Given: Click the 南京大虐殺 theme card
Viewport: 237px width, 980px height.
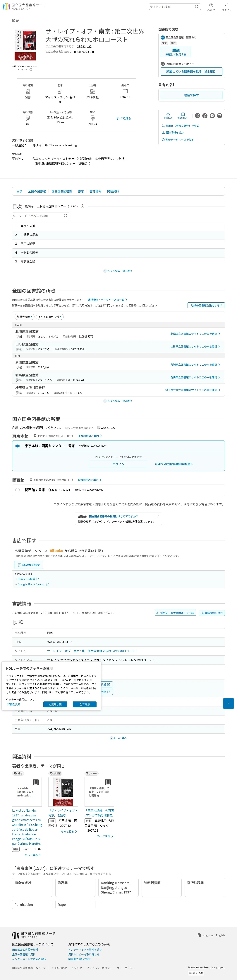Looking at the screenshot, I should [32, 887].
